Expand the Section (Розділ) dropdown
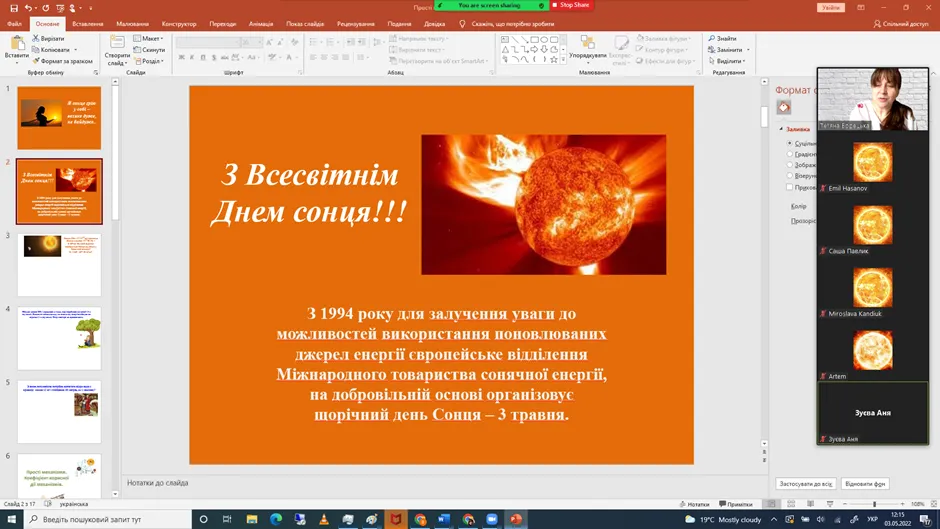Image resolution: width=940 pixels, height=529 pixels. (151, 61)
